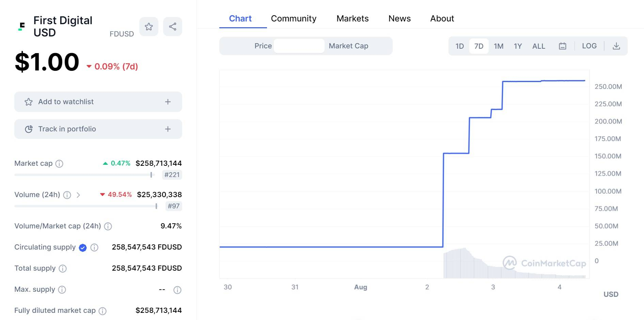Open the About tab
The width and height of the screenshot is (644, 320).
pyautogui.click(x=442, y=19)
